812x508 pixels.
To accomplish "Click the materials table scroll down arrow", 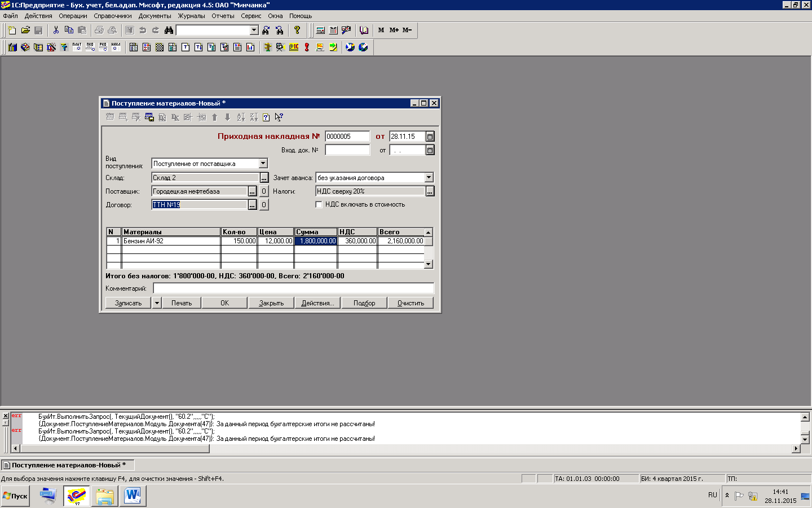I will click(429, 264).
